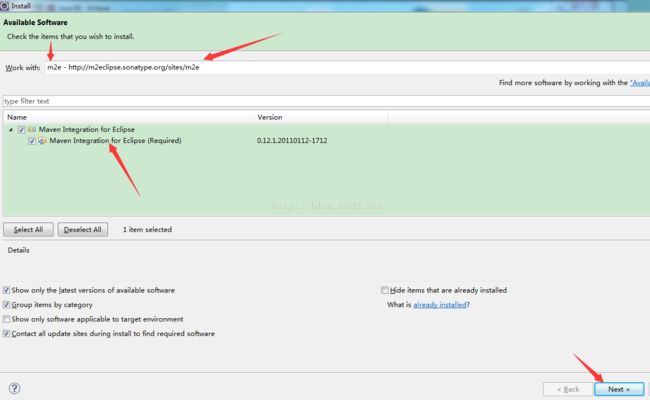The image size is (650, 400).
Task: Enable Show only software applicable to target environment
Action: click(x=6, y=319)
